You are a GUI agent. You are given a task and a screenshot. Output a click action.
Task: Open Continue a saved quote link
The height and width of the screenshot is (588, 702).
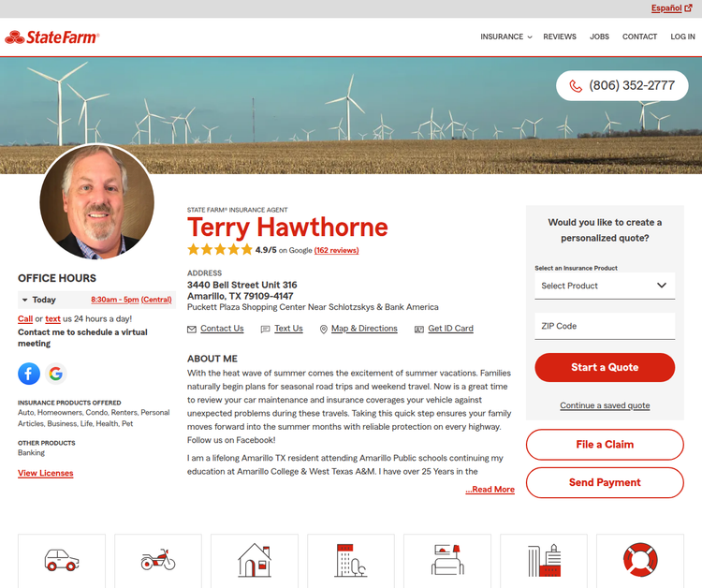point(605,405)
